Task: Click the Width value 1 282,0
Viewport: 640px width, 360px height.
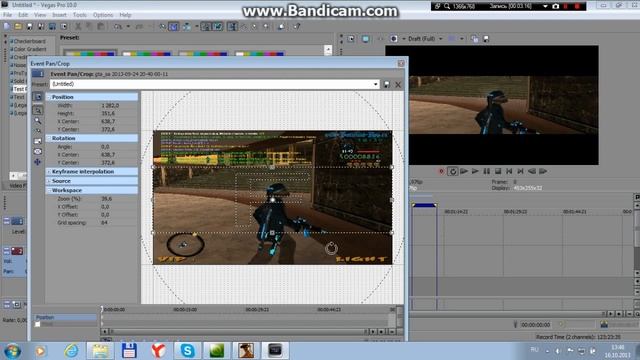Action: pos(110,105)
